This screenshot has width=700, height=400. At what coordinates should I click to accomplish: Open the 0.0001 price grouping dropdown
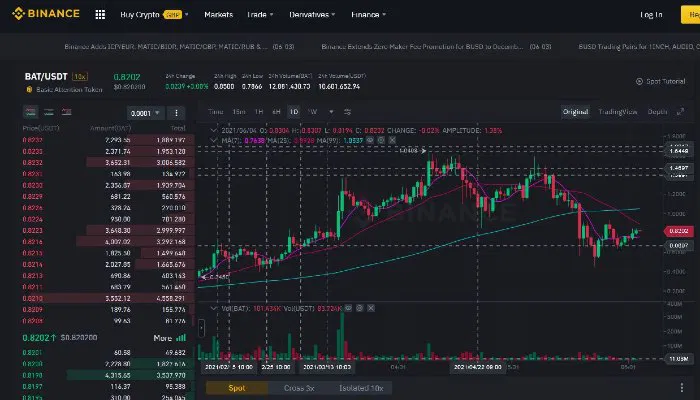[x=146, y=113]
